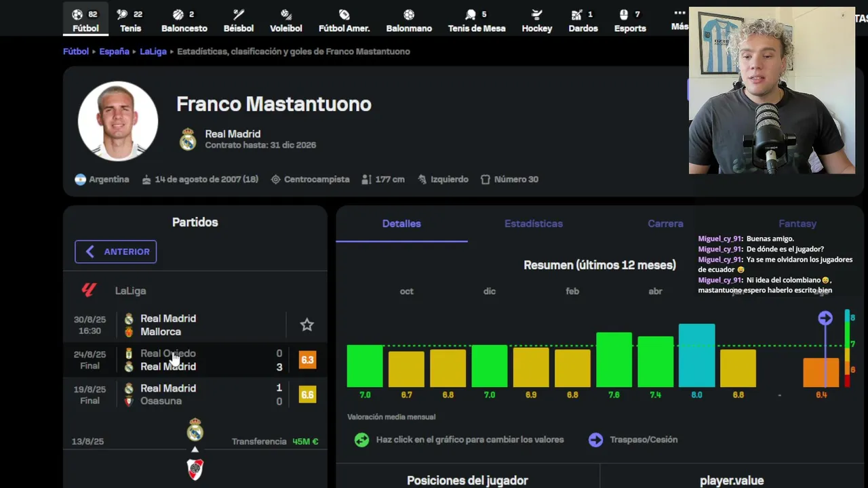Click the LaLiga breadcrumb link
Image resolution: width=868 pixels, height=488 pixels.
(153, 52)
